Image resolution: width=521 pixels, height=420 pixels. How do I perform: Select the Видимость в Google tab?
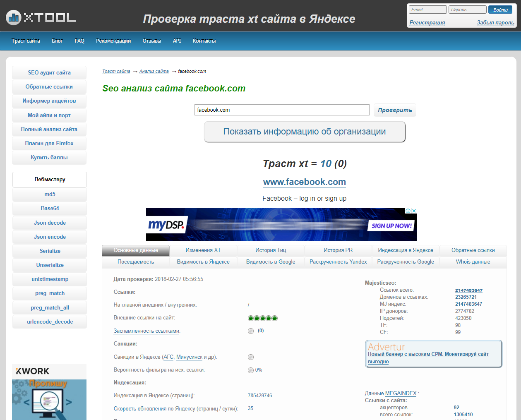tap(271, 262)
